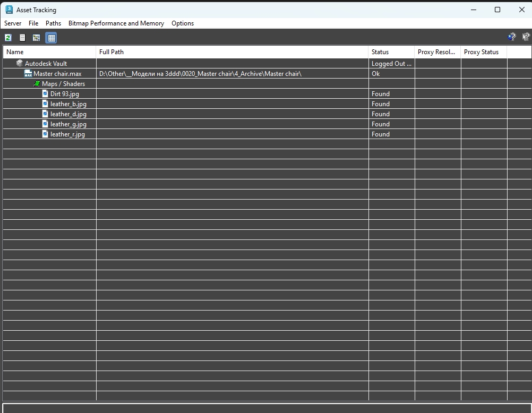Viewport: 532px width, 413px height.
Task: Click 'Found' status of leather_g.jpg
Action: pos(391,124)
